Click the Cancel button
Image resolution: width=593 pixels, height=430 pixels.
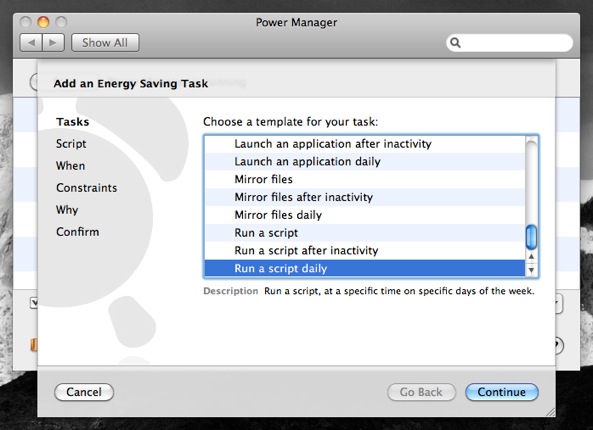click(x=84, y=392)
